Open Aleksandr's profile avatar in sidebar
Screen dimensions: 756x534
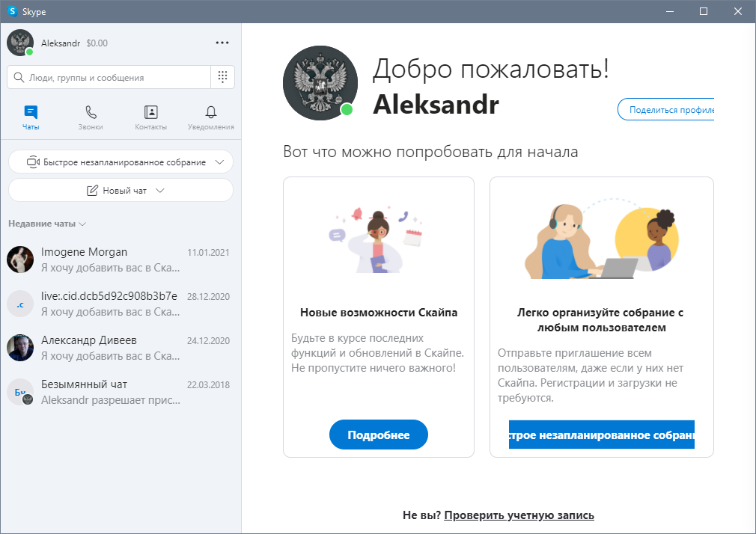(19, 43)
